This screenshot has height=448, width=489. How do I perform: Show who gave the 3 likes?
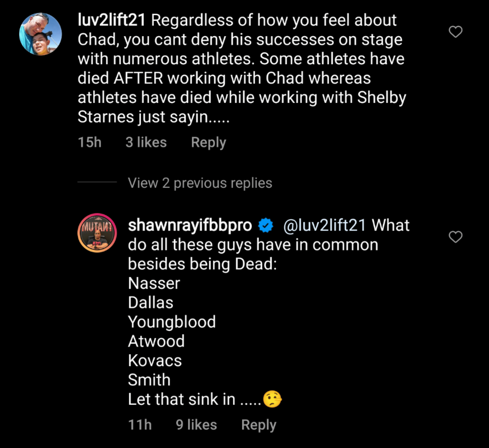coord(146,142)
